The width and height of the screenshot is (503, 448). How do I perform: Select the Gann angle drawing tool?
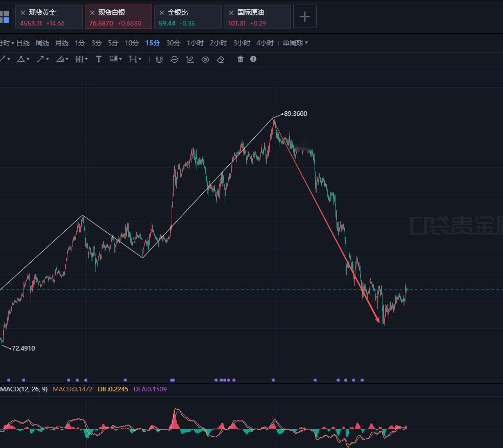(60, 59)
